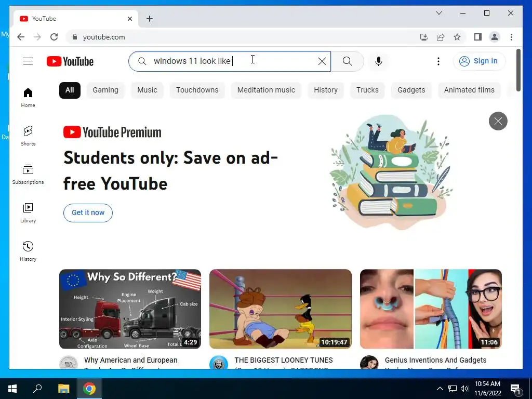Close the YouTube tab
The height and width of the screenshot is (399, 532).
point(129,19)
